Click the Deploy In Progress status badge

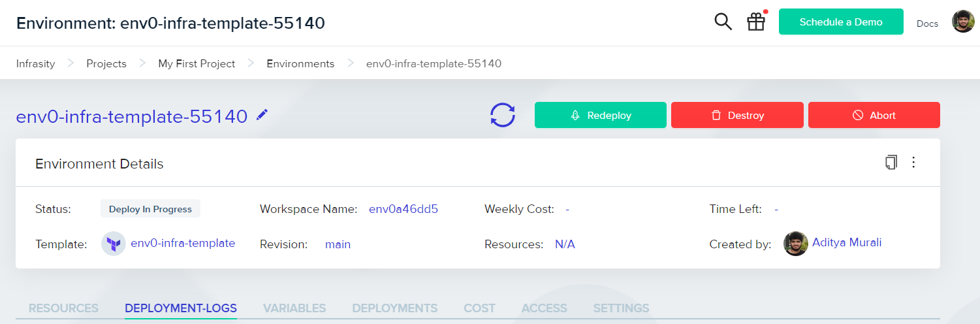click(x=150, y=209)
